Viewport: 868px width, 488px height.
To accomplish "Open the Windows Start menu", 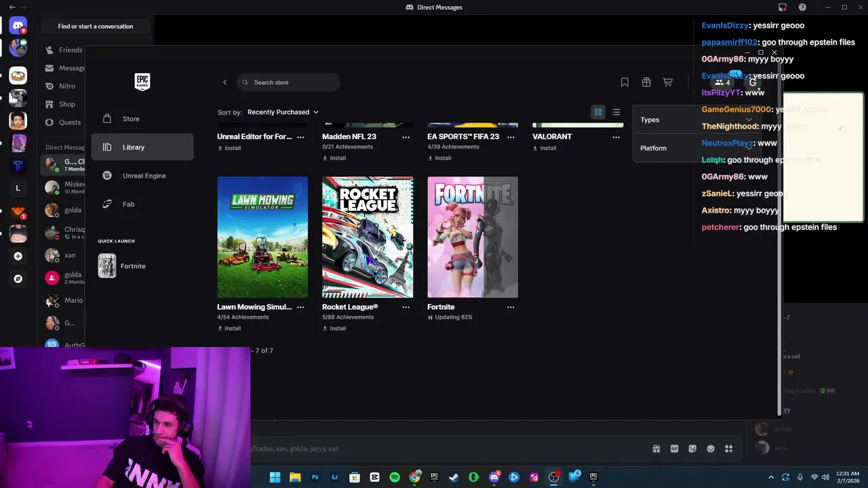I will (x=275, y=477).
